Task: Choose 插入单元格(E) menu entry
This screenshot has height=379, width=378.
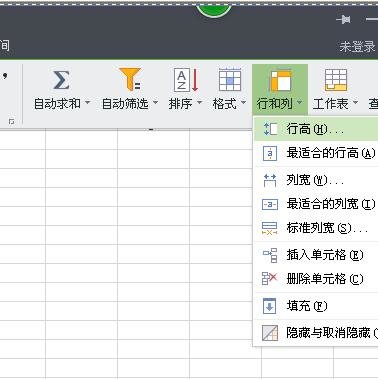Action: 316,255
